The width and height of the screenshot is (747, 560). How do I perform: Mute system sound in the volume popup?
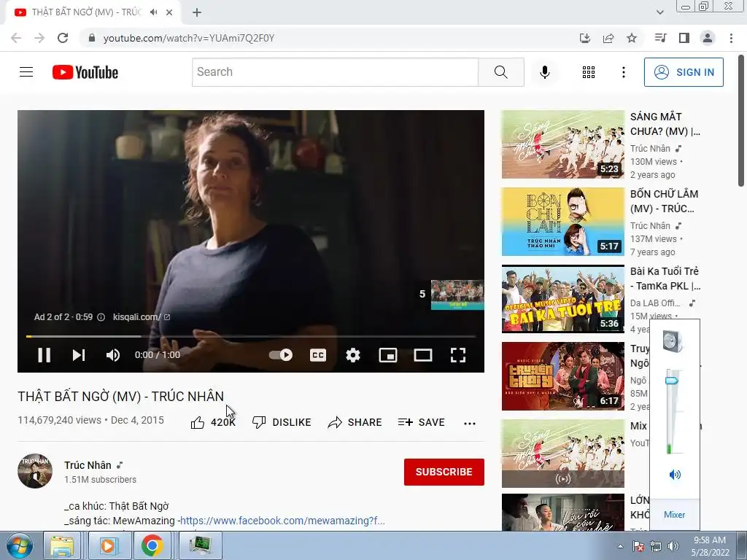[675, 474]
